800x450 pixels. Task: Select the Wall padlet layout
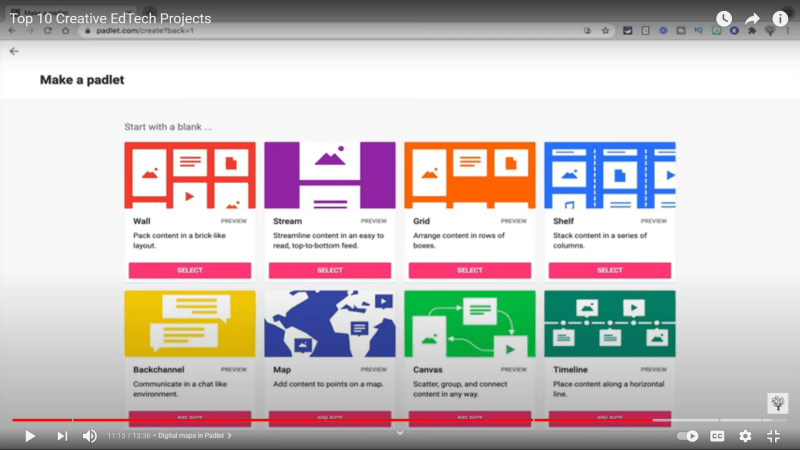[x=189, y=270]
